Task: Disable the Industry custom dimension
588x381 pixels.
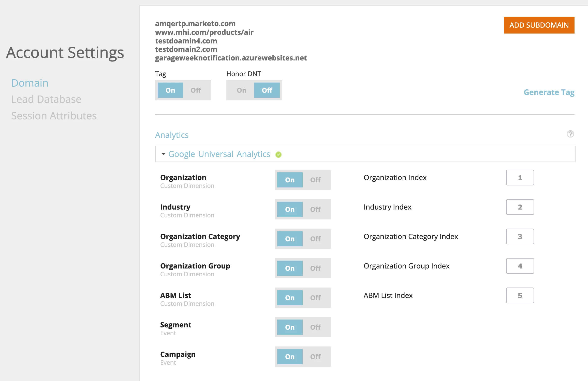Action: [315, 209]
